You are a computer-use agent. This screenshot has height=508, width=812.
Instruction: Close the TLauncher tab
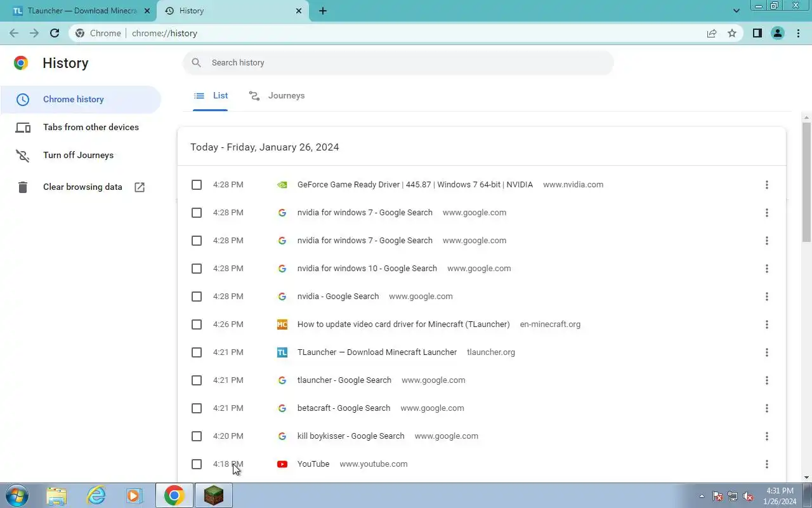[147, 11]
